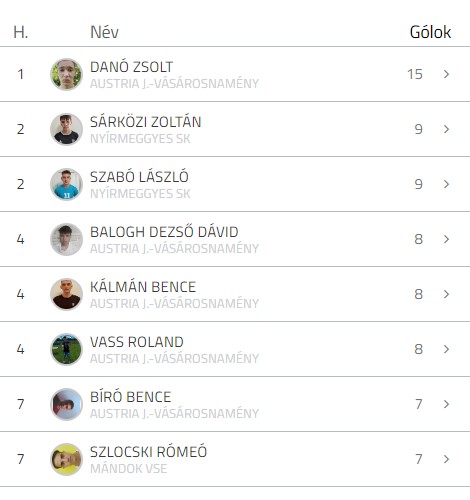
Task: Click Kálmán Bence's profile picture
Action: point(66,294)
